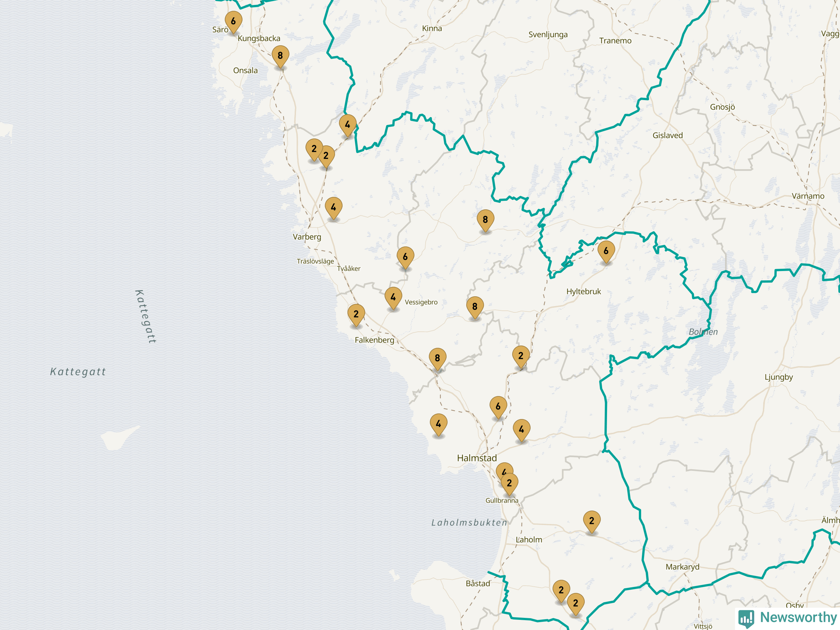Screen dimensions: 840x630
Task: Open the 8 marker south of Svenljunga near teal border
Action: 485,220
